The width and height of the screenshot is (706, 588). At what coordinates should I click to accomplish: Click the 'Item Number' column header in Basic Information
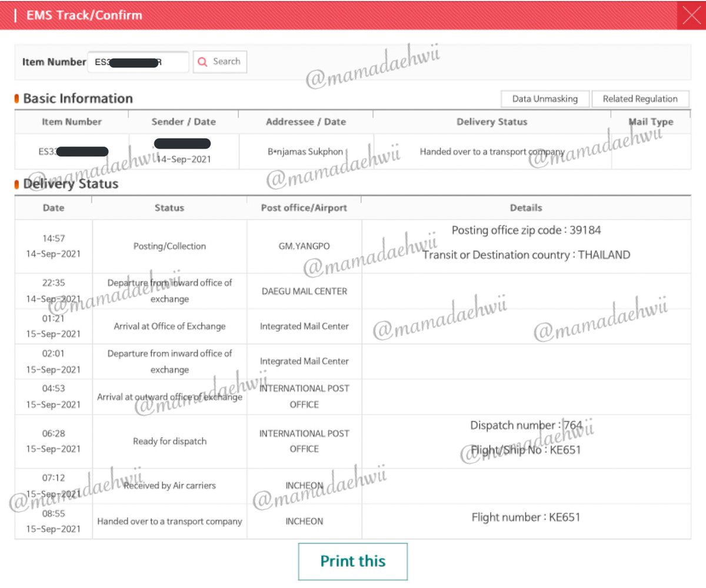(72, 122)
